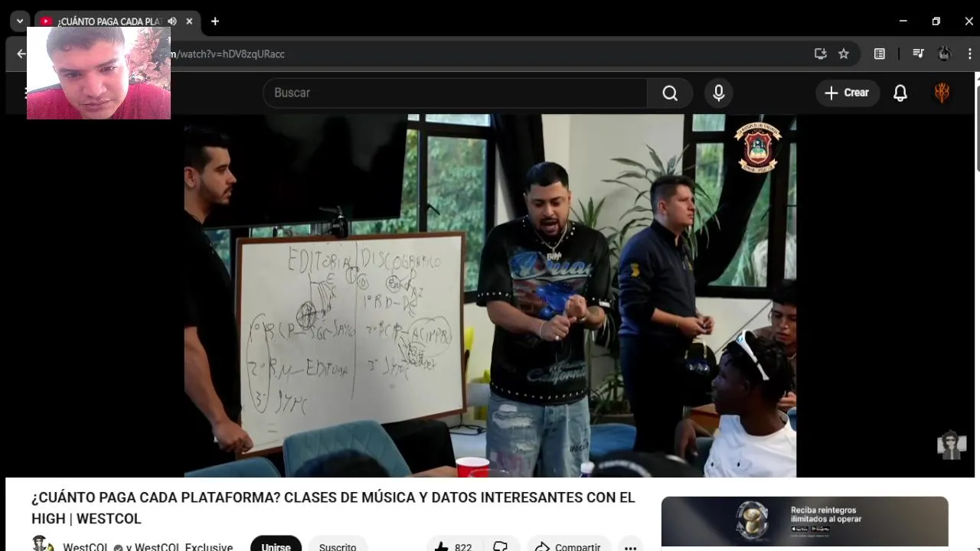Click the Unirse button
Viewport: 980px width, 551px height.
click(x=276, y=546)
